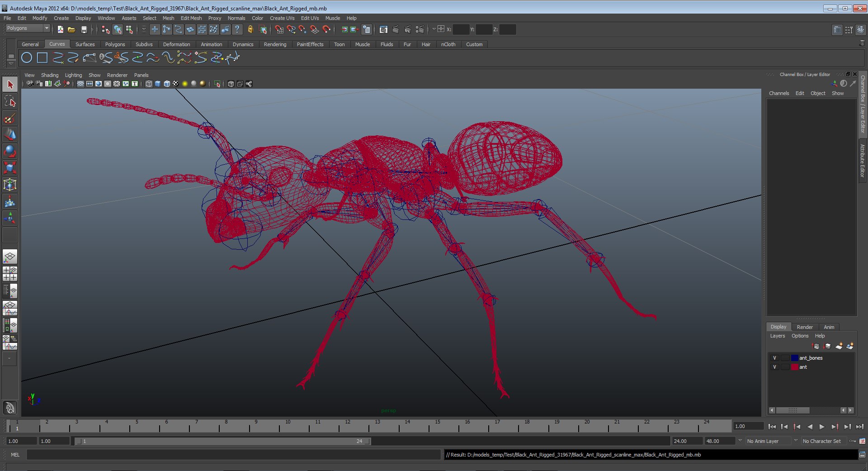Click the help question mark mask icon
Viewport: 868px width, 471px height.
tap(237, 29)
